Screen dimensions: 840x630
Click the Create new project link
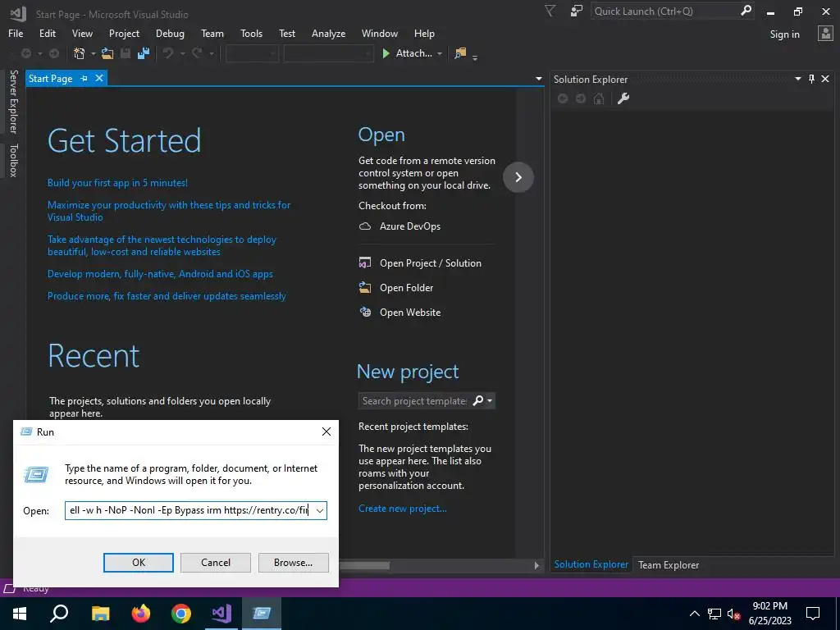(x=402, y=509)
